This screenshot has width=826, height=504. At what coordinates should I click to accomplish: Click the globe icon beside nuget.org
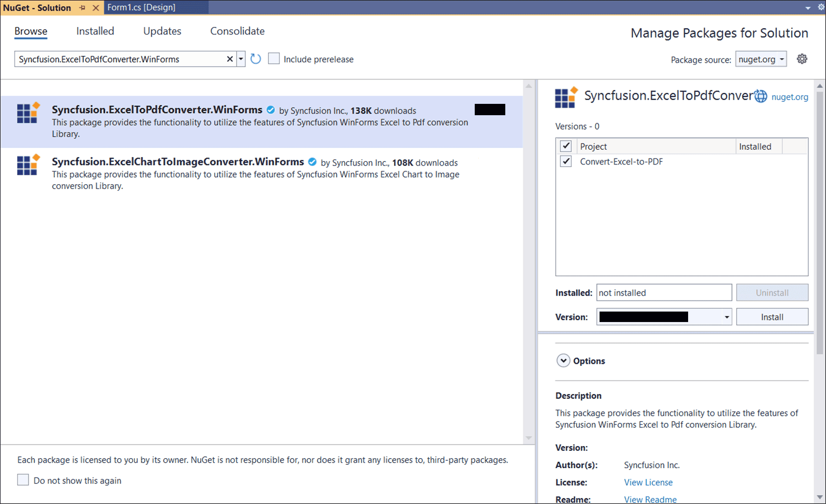point(761,96)
